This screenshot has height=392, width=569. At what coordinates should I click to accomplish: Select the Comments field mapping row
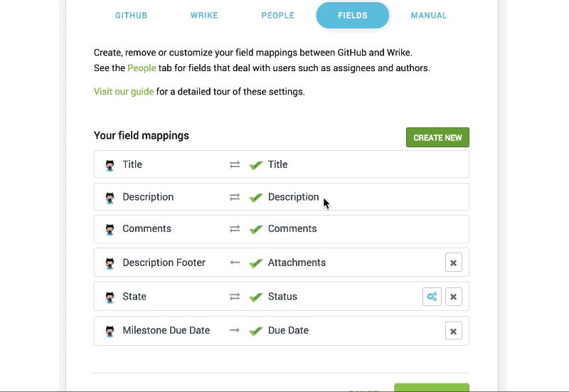(x=281, y=229)
